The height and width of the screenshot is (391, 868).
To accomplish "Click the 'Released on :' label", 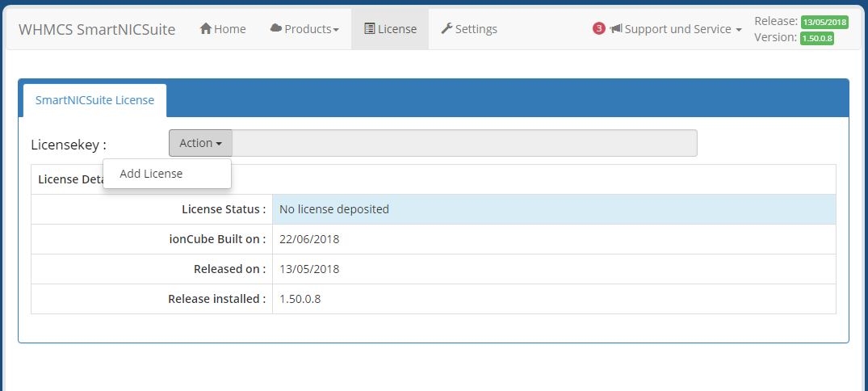I will [x=230, y=269].
